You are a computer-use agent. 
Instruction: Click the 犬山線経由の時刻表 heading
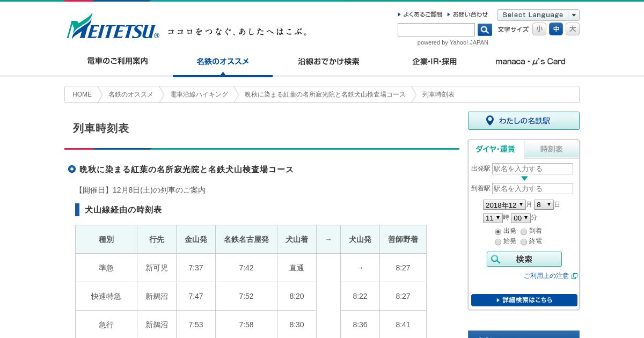pyautogui.click(x=123, y=210)
